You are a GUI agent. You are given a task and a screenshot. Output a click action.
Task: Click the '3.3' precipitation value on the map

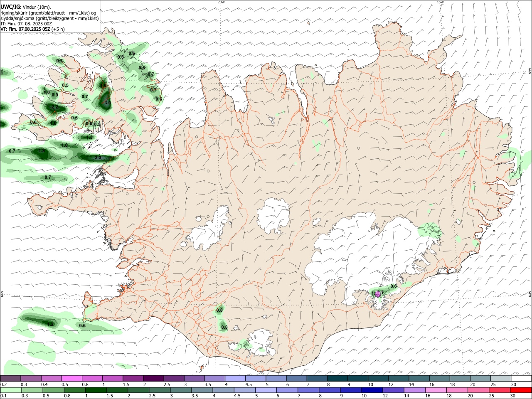click(99, 158)
